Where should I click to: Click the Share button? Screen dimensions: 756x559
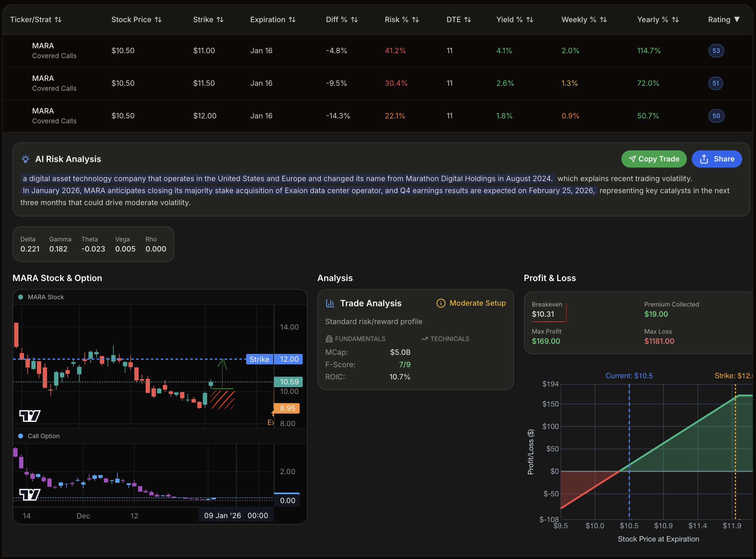coord(717,159)
